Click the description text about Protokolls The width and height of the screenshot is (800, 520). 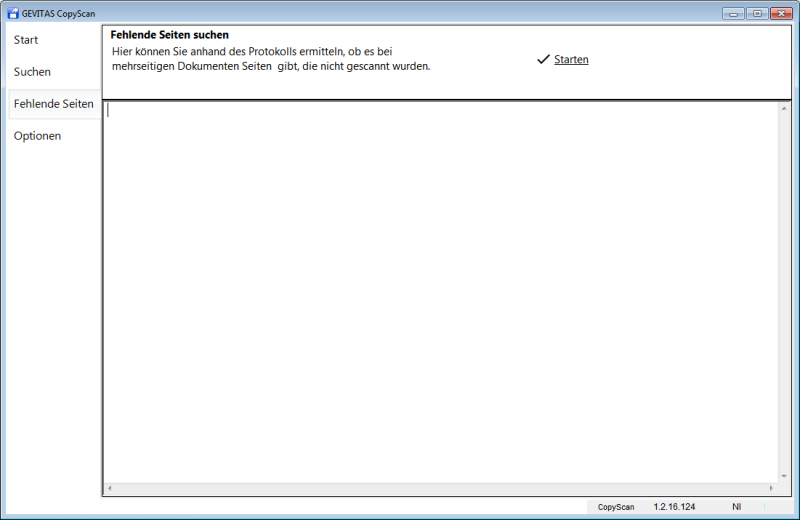pos(270,58)
